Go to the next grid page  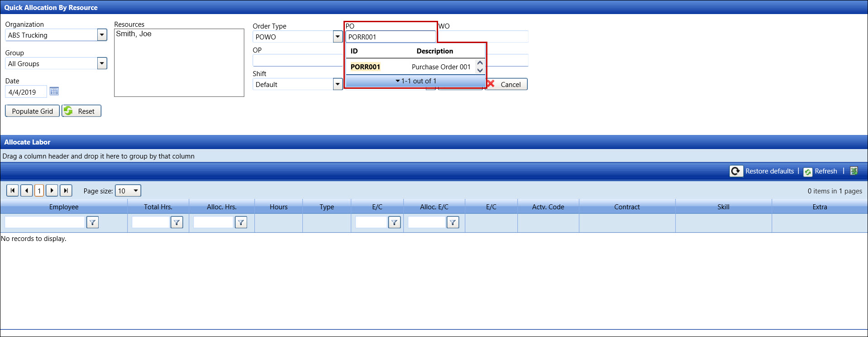[52, 191]
